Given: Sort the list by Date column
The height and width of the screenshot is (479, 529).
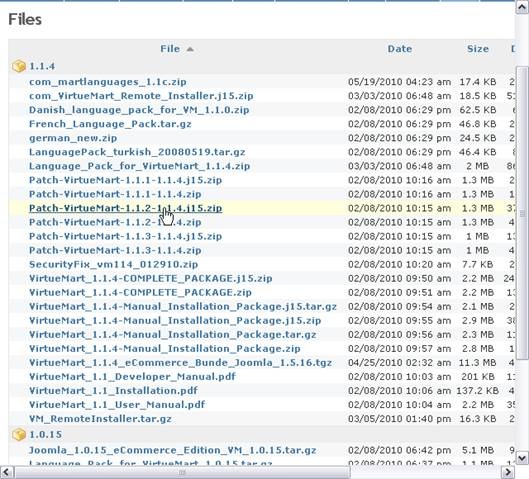Looking at the screenshot, I should click(x=399, y=49).
